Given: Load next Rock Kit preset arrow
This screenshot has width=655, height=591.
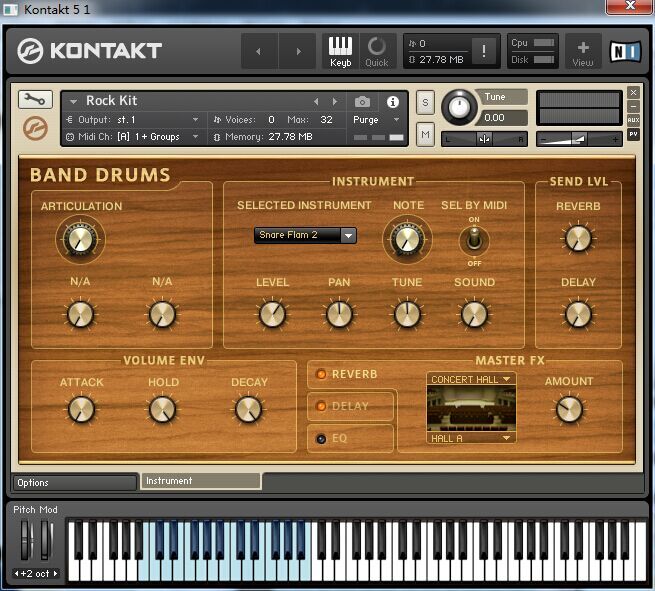Looking at the screenshot, I should (335, 101).
